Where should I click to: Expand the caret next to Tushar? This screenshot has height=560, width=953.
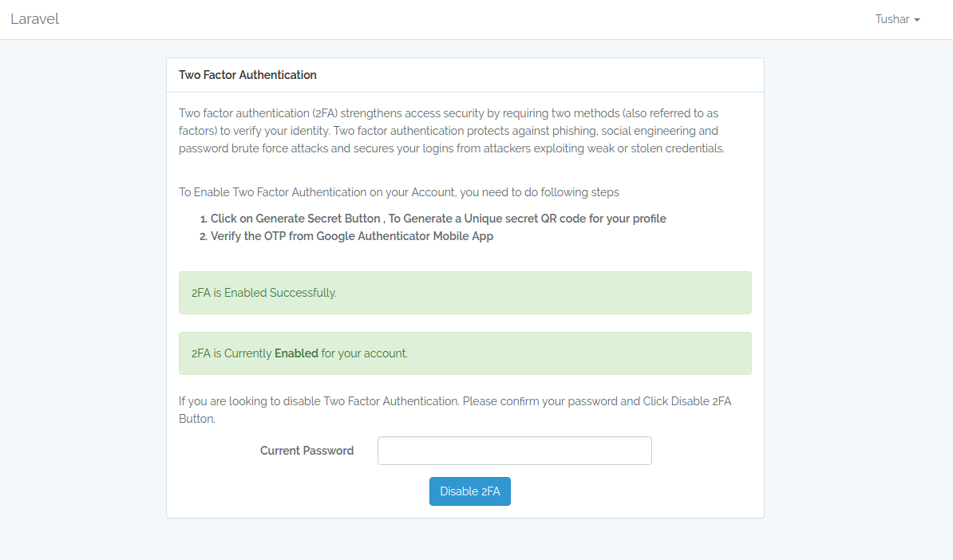[917, 20]
